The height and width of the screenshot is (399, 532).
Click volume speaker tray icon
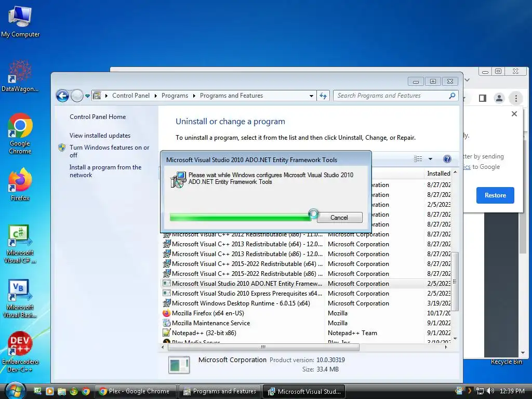pos(490,391)
